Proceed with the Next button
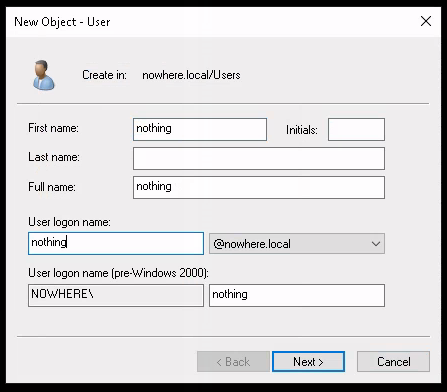The image size is (447, 392). click(308, 362)
